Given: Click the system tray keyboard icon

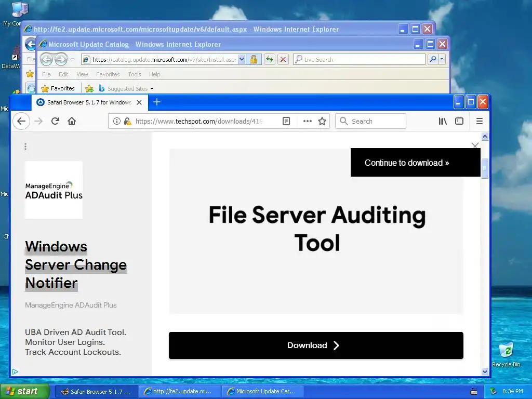Looking at the screenshot, I should [x=474, y=392].
